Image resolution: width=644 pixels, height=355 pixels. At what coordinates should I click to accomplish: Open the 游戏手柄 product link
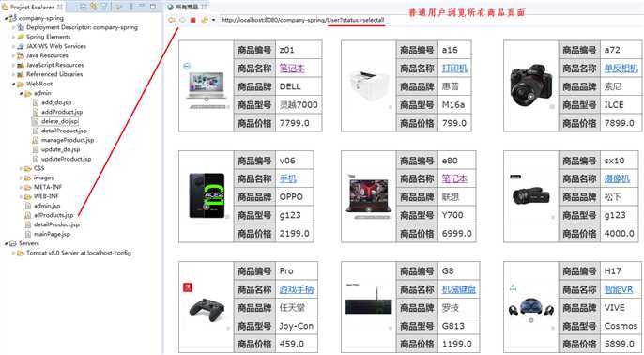click(x=297, y=289)
